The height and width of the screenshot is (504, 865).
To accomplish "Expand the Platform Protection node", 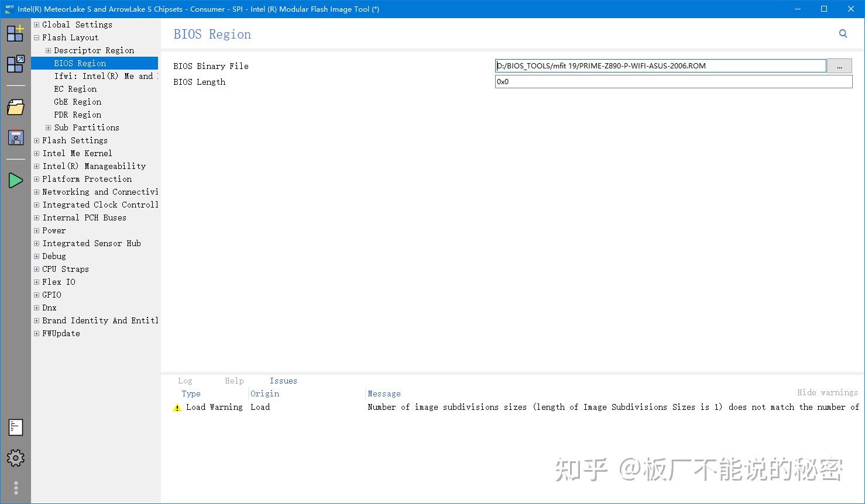I will [37, 179].
